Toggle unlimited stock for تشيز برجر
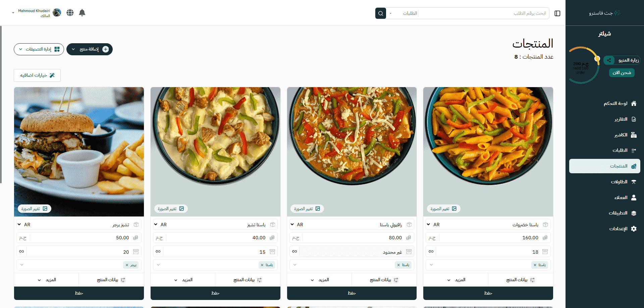Viewport: 644px width, 308px height. pos(21,251)
